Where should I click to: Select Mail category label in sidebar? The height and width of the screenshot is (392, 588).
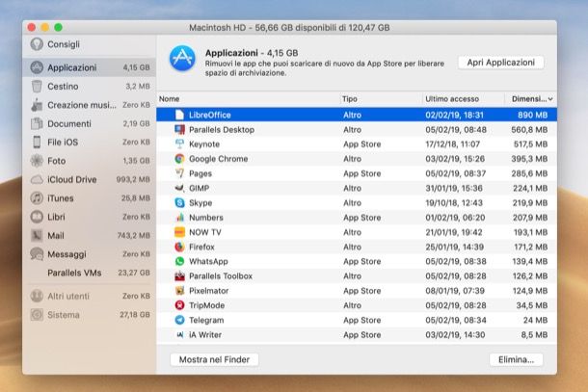pos(56,235)
